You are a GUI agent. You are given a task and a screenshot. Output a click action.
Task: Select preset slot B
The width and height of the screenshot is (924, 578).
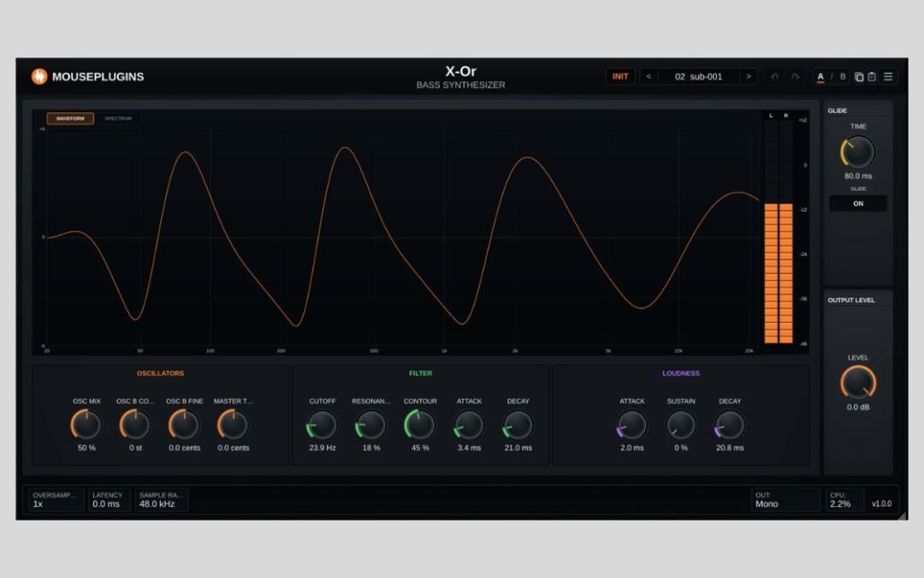tap(843, 77)
